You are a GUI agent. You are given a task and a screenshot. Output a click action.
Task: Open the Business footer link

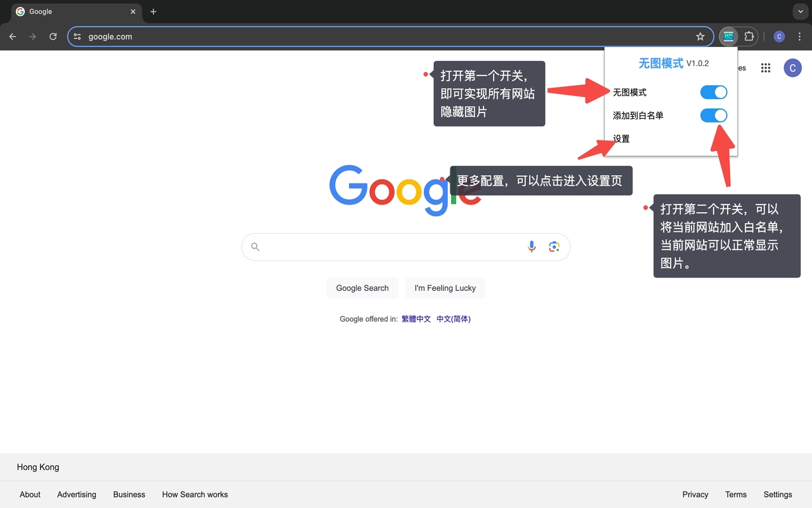(129, 495)
